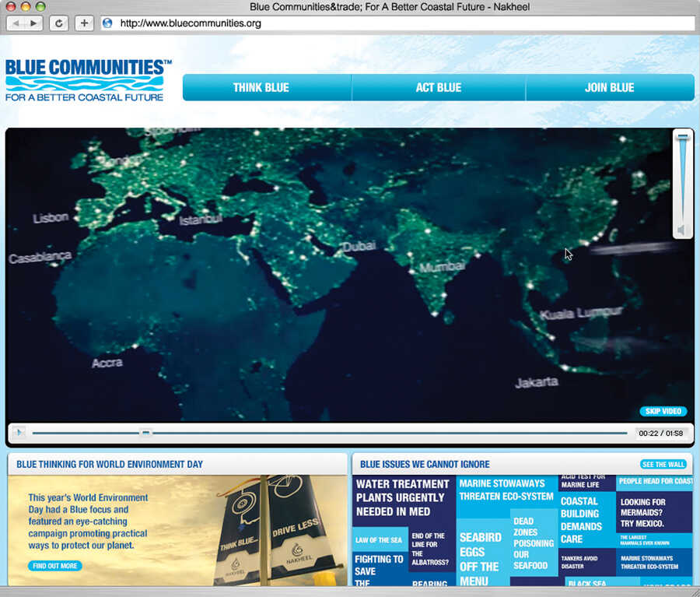The image size is (700, 597).
Task: Go back using the browser back arrow
Action: 17,23
